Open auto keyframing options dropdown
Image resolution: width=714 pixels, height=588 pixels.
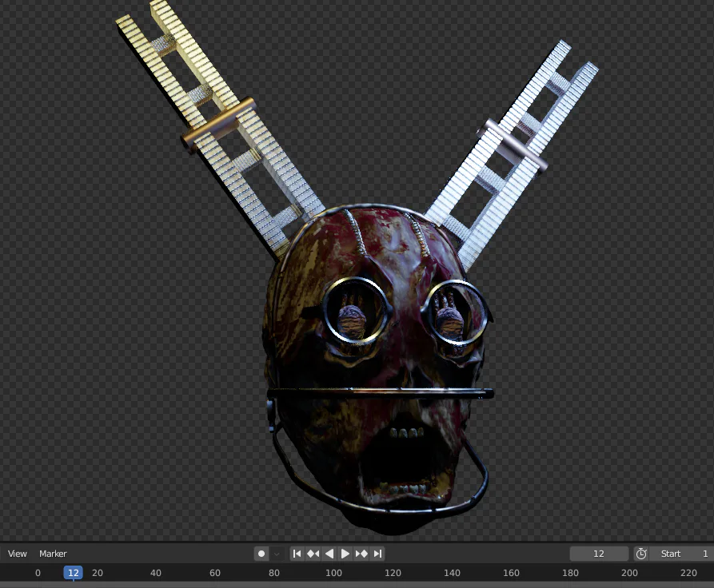(x=277, y=554)
